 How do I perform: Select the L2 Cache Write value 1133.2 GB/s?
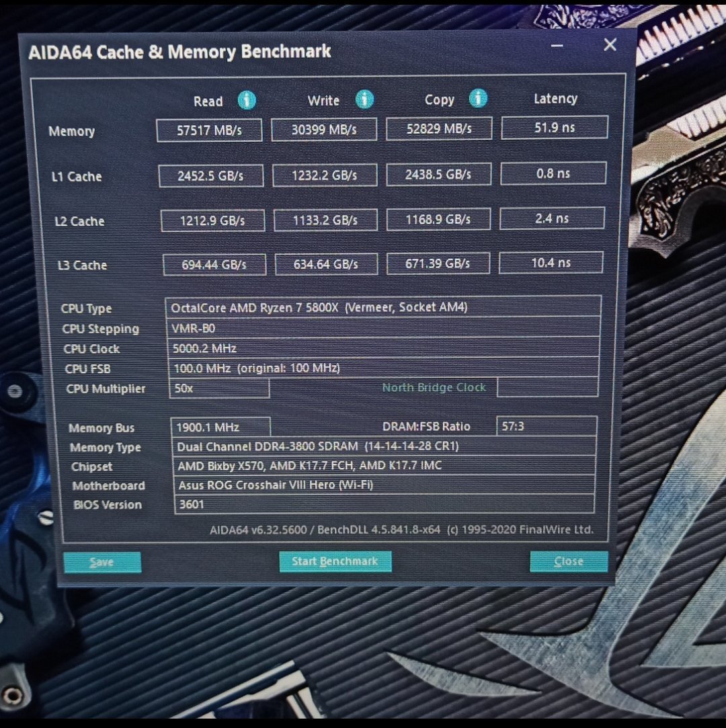tap(325, 220)
